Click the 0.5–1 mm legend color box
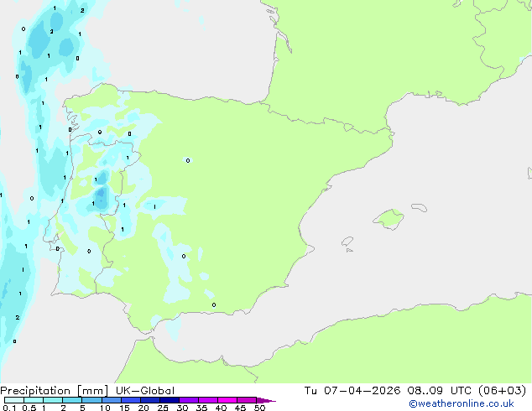 (x=34, y=400)
